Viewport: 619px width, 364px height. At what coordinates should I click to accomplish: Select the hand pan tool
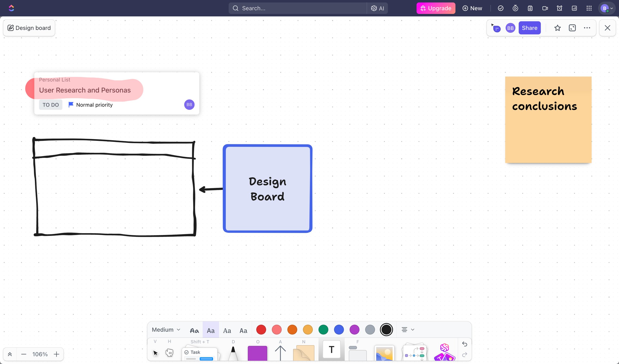click(x=169, y=352)
